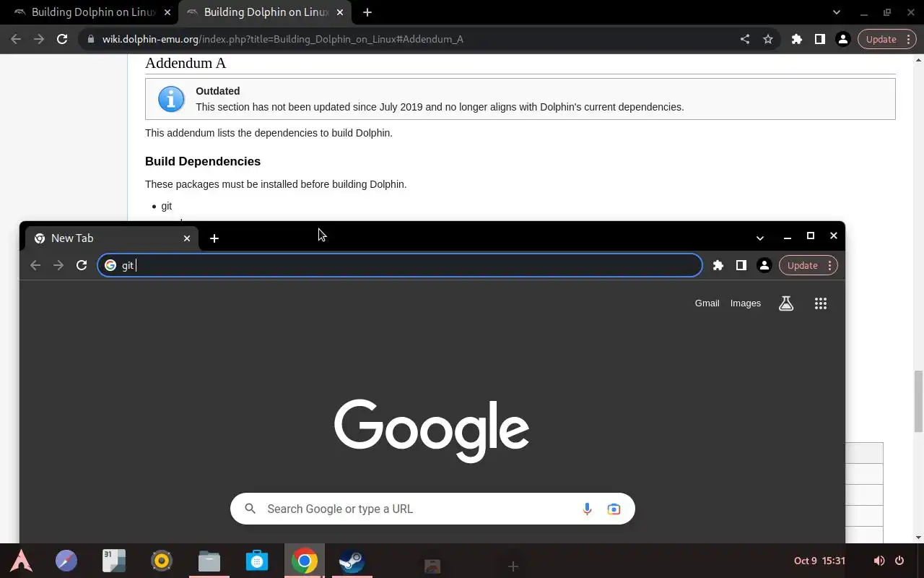Screen dimensions: 924x578
Task: Open the Google apps grid icon
Action: pos(821,303)
